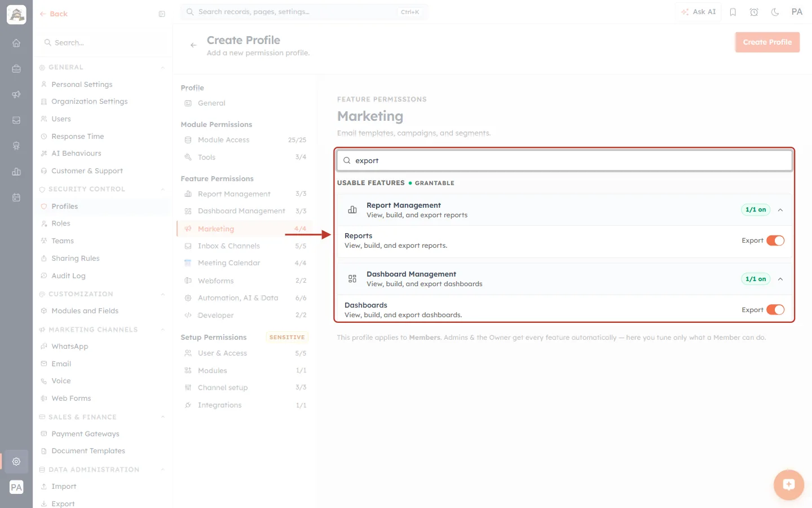This screenshot has width=812, height=508.
Task: Click the Ask AI button
Action: point(698,12)
